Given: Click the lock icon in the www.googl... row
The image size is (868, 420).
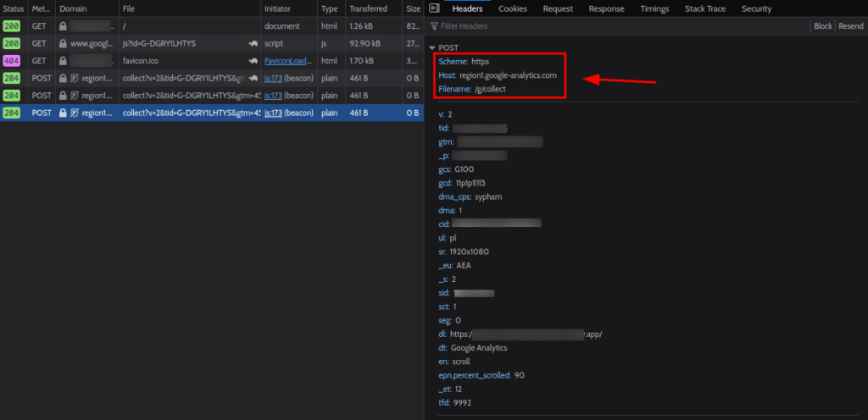Looking at the screenshot, I should point(63,43).
